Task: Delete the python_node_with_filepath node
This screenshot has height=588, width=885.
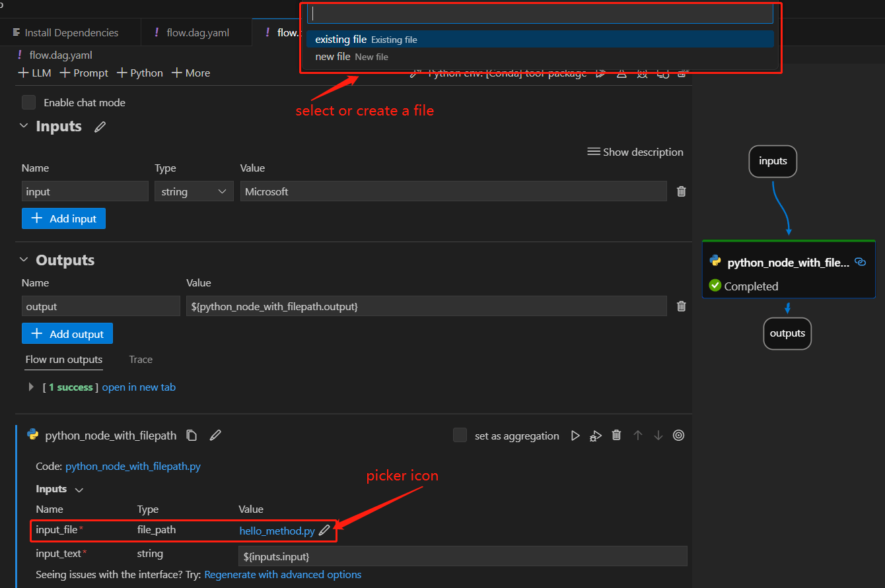Action: pos(616,435)
